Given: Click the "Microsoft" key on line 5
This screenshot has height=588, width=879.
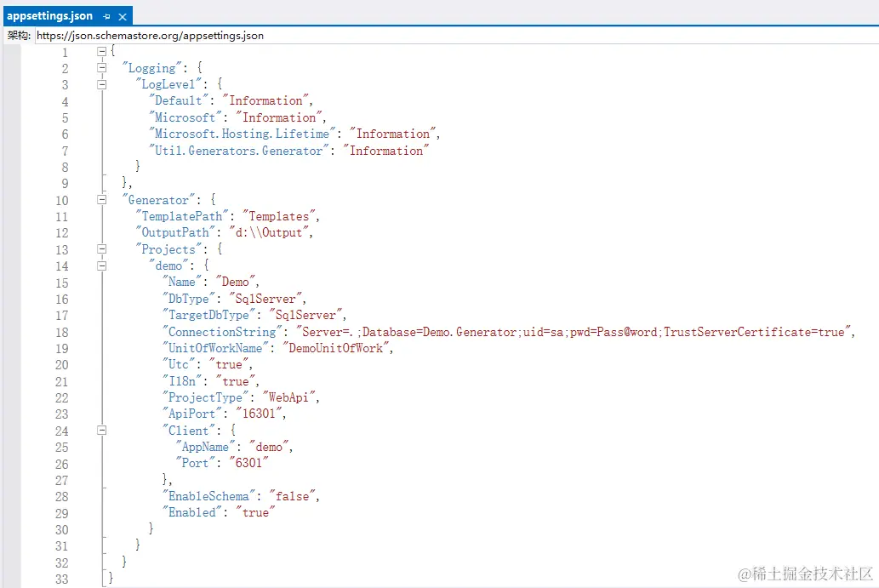Looking at the screenshot, I should [185, 117].
